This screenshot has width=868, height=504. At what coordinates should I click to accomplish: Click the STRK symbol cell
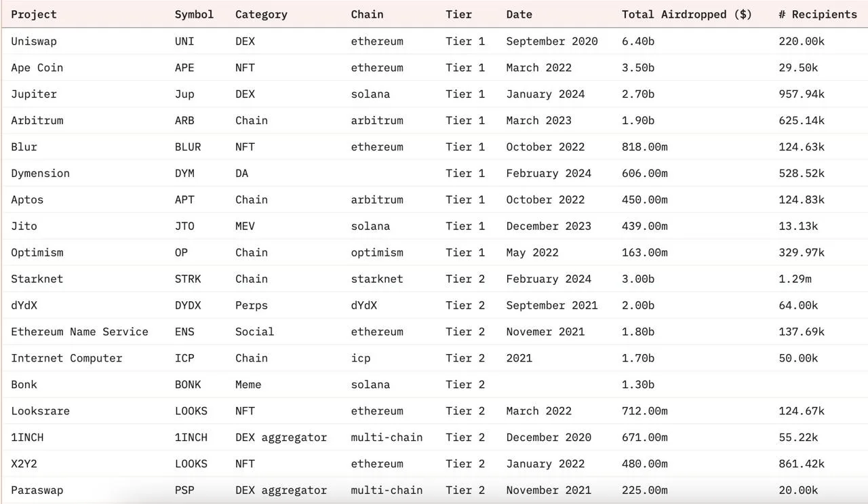(x=188, y=279)
